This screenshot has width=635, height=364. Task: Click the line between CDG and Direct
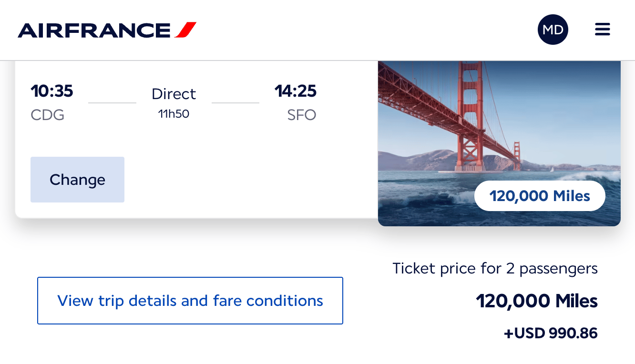[x=113, y=102]
